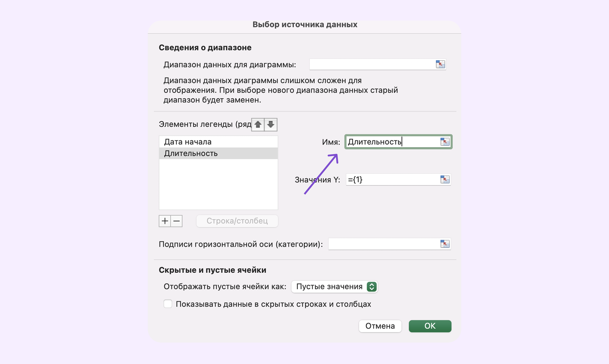Add new legend series with plus button
609x364 pixels.
[165, 221]
